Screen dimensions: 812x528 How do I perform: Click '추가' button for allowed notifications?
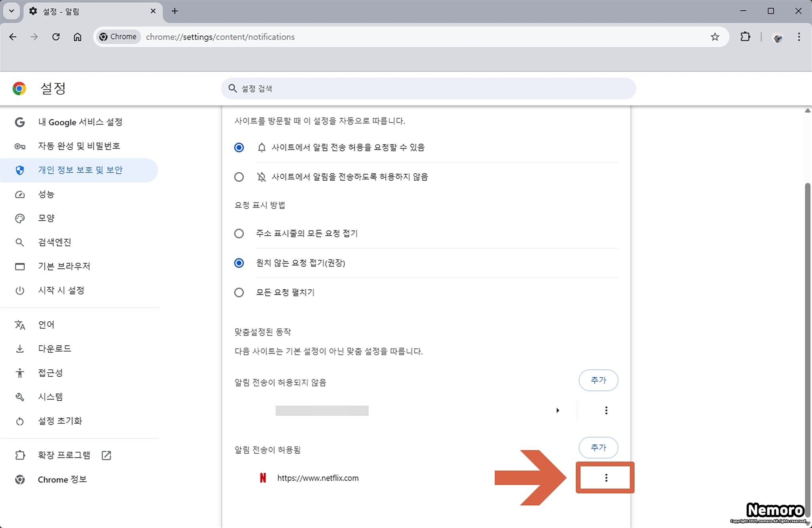598,447
